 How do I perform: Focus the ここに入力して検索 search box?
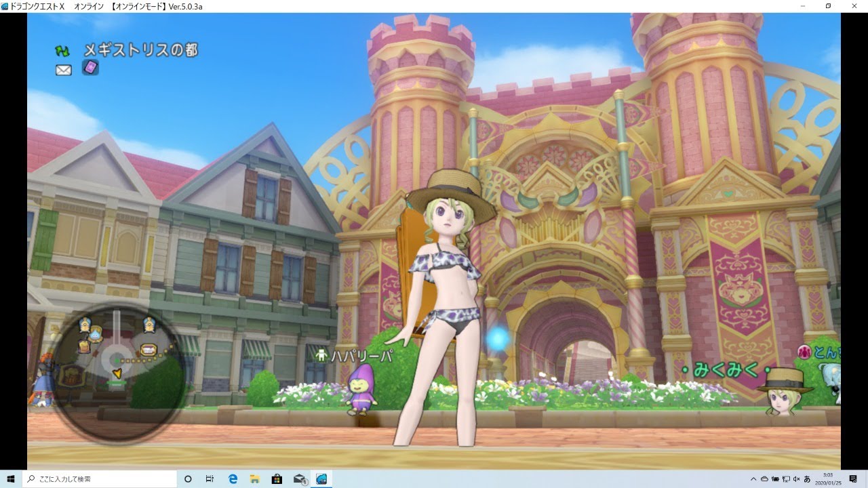click(x=100, y=479)
